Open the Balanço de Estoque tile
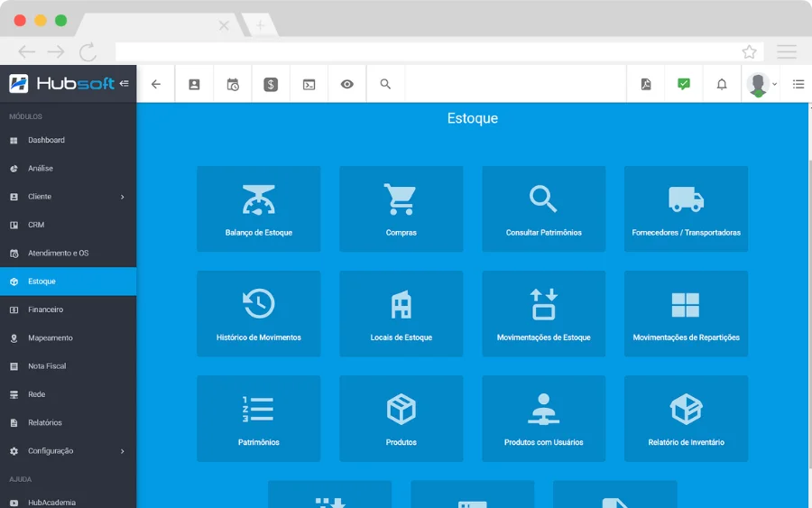The image size is (812, 508). click(x=258, y=209)
